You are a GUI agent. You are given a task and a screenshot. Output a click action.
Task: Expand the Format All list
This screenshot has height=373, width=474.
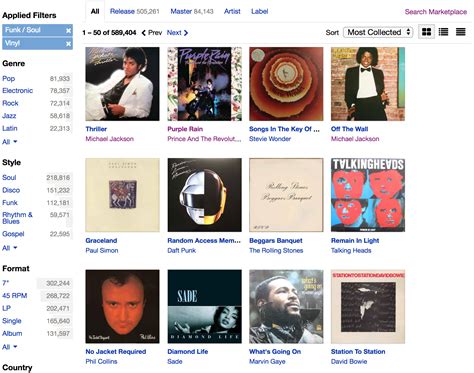point(9,347)
